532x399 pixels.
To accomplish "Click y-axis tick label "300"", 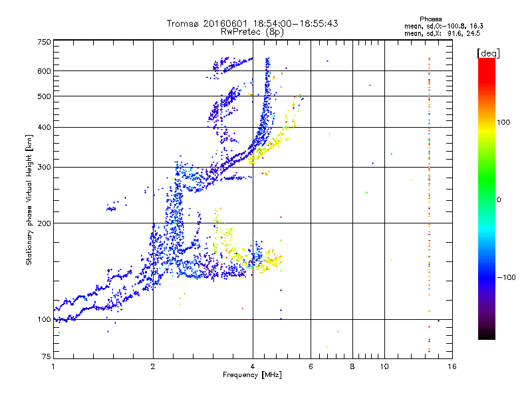I will [44, 167].
